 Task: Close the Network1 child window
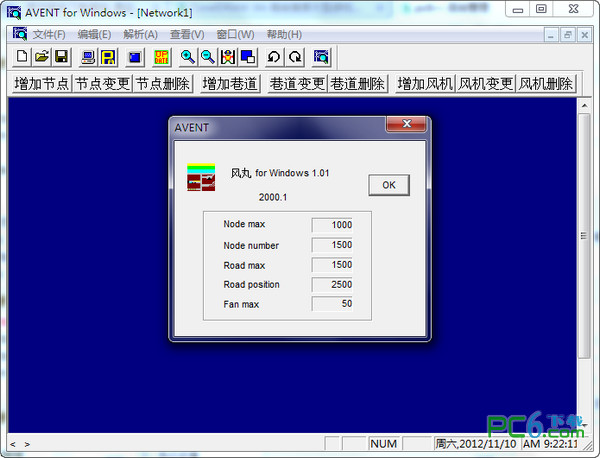pyautogui.click(x=585, y=35)
